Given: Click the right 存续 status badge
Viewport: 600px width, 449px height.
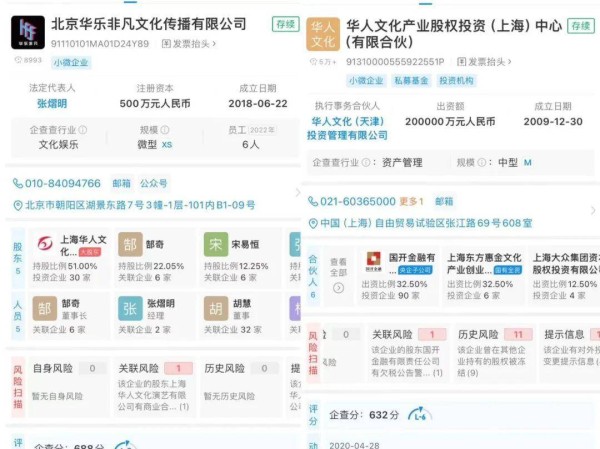Looking at the screenshot, I should pos(581,26).
